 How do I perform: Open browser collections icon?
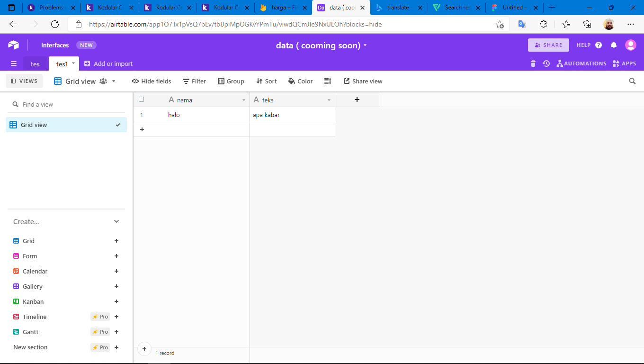587,24
